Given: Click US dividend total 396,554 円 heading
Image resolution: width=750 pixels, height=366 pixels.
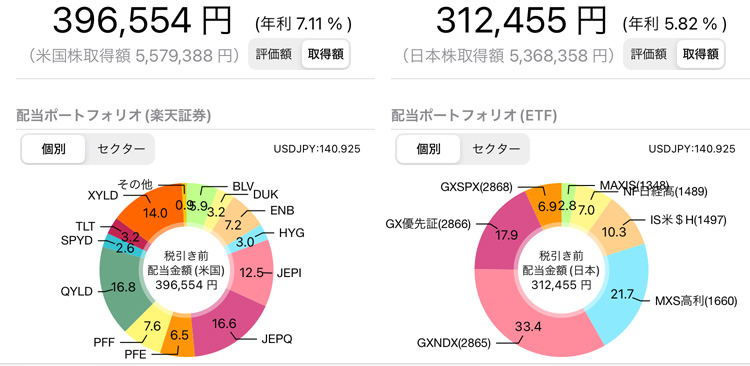Looking at the screenshot, I should [143, 21].
